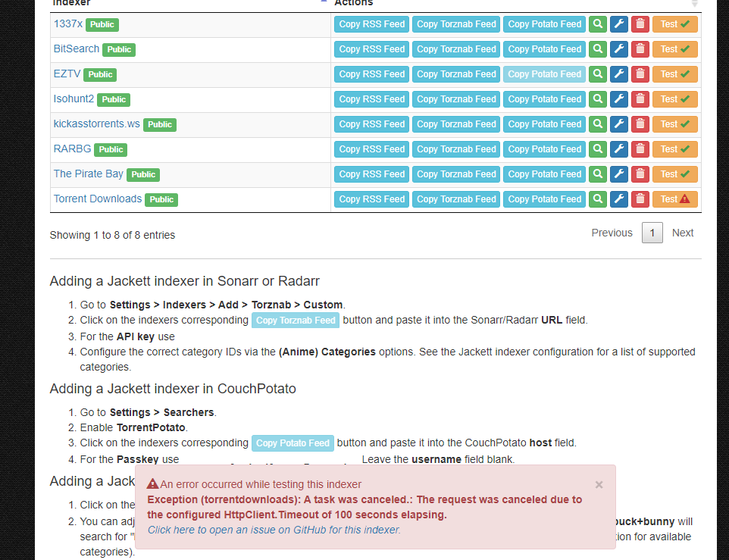Copy Torznab Feed for BitSearch
This screenshot has width=729, height=560.
(456, 49)
